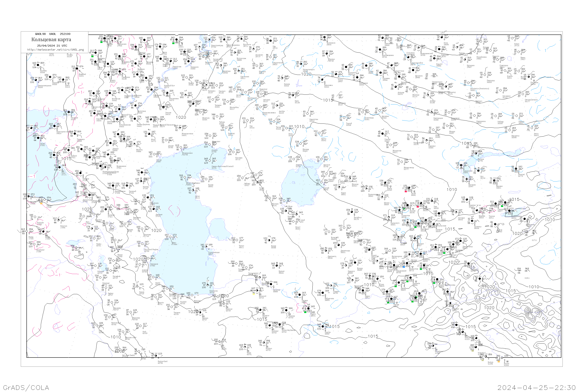This screenshot has width=588, height=392.
Task: Click the Ташкент 38457 station label
Action: tap(420, 244)
